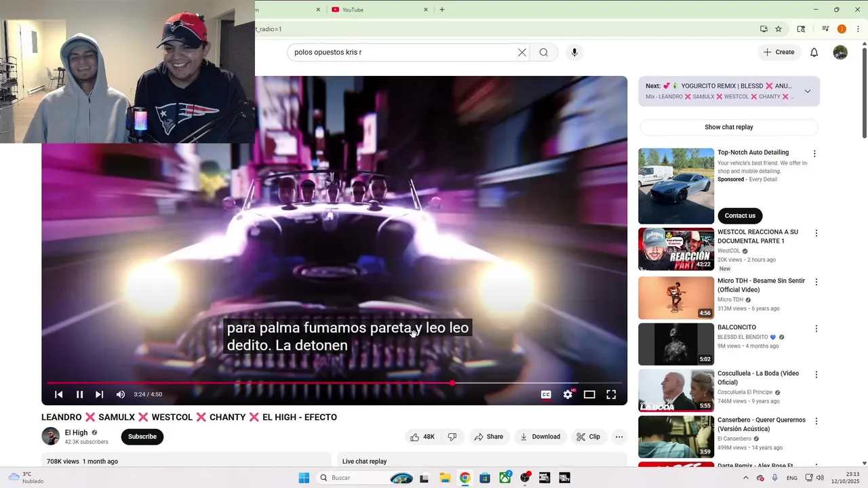868x488 pixels.
Task: Open options for BALCONCITO video
Action: (816, 329)
